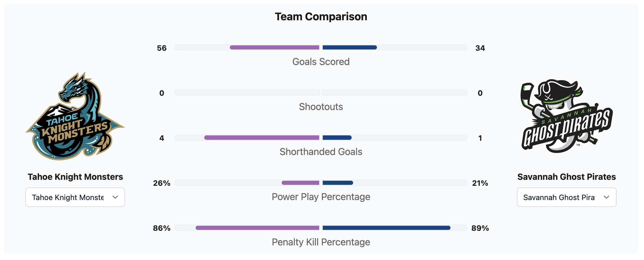Click the blue Goals Scored bar
The width and height of the screenshot is (644, 260).
click(x=350, y=47)
